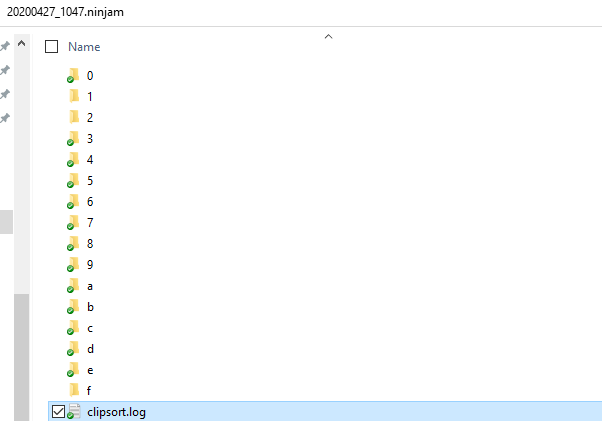Select the clipsort.log file name
Image resolution: width=602 pixels, height=421 pixels.
(x=116, y=411)
